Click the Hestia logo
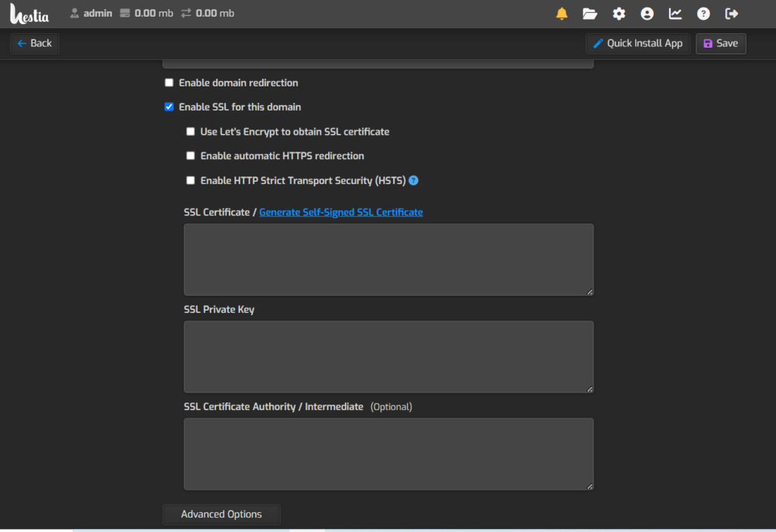Viewport: 776px width, 532px height. pyautogui.click(x=30, y=14)
